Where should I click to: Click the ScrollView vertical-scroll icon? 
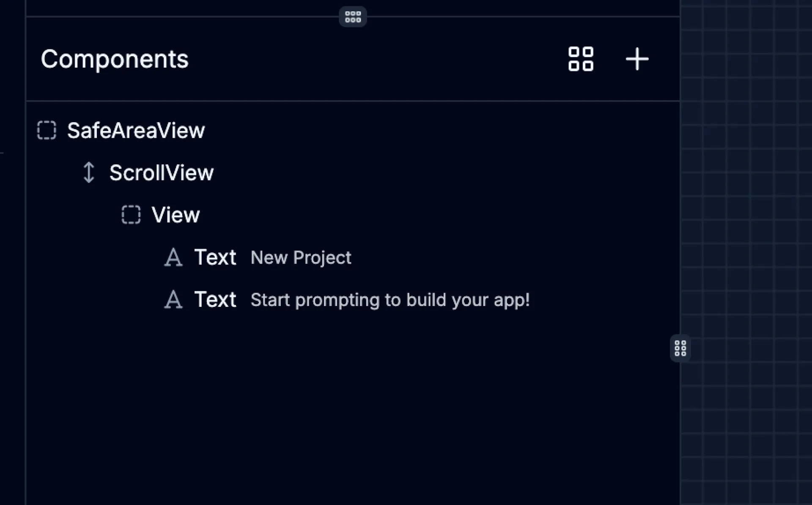[89, 173]
